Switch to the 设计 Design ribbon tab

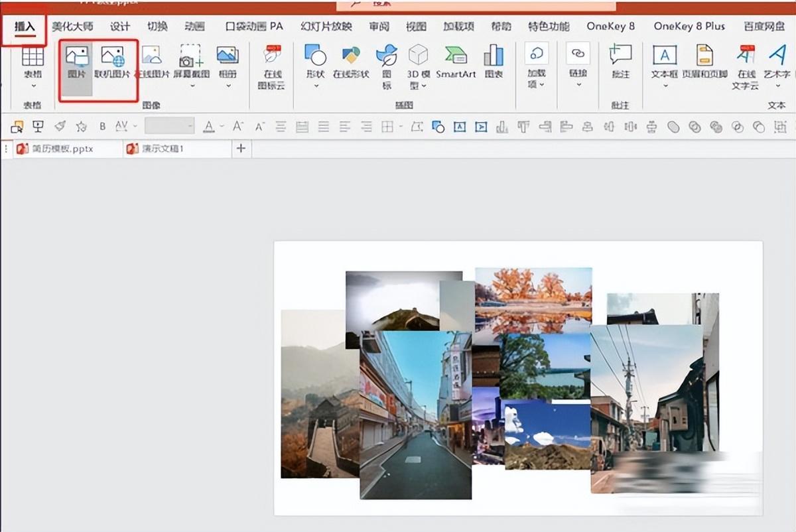click(120, 27)
